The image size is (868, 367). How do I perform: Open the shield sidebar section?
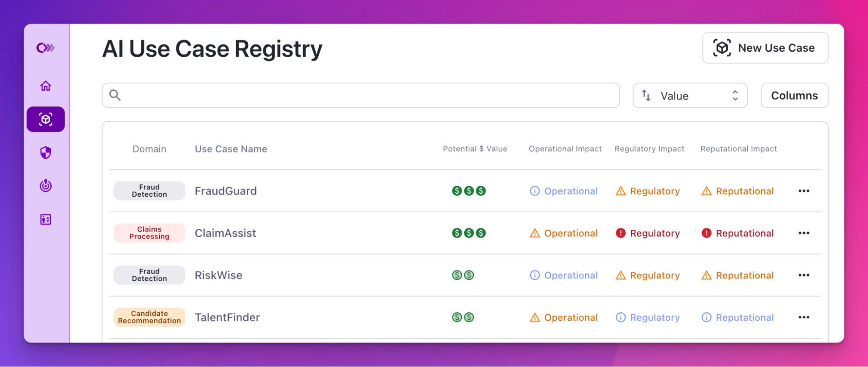point(46,152)
